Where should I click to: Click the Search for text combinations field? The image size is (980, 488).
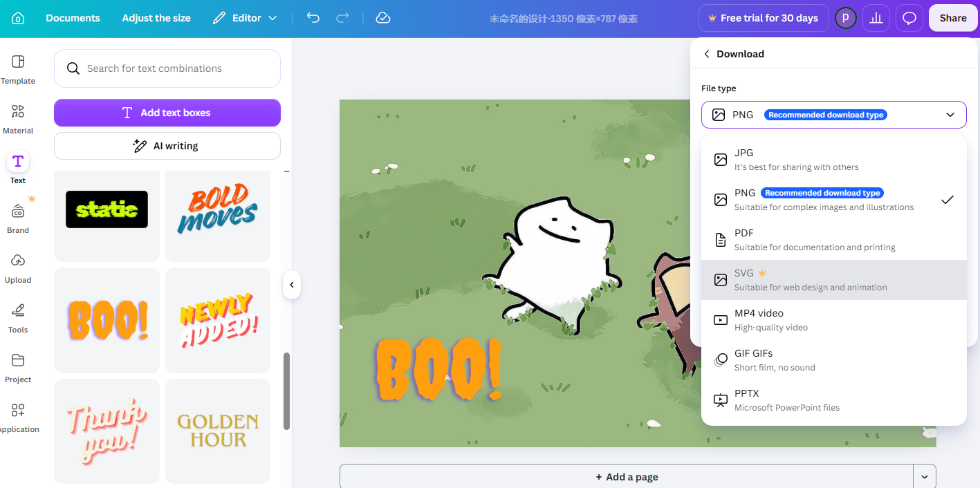[x=167, y=68]
